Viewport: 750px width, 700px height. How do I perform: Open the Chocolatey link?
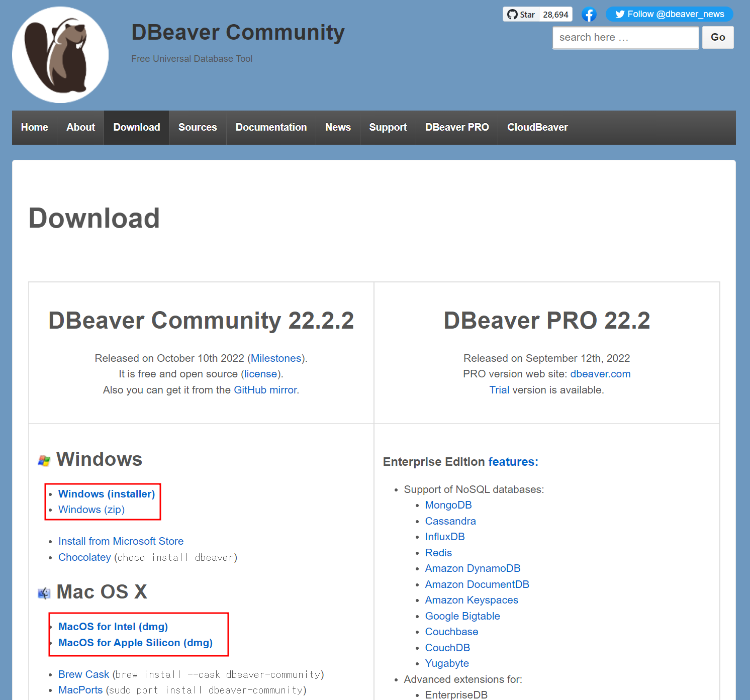pos(84,557)
